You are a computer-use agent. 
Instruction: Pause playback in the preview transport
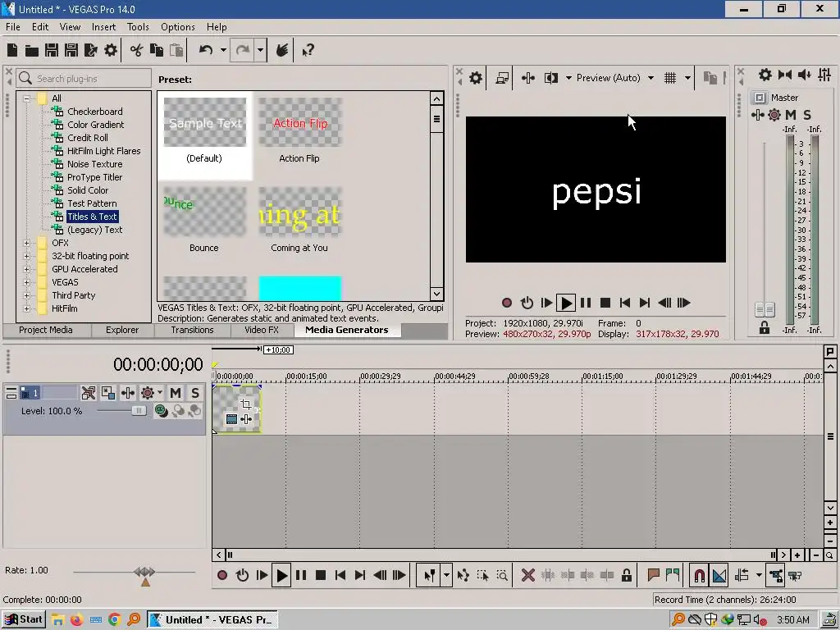[x=586, y=303]
